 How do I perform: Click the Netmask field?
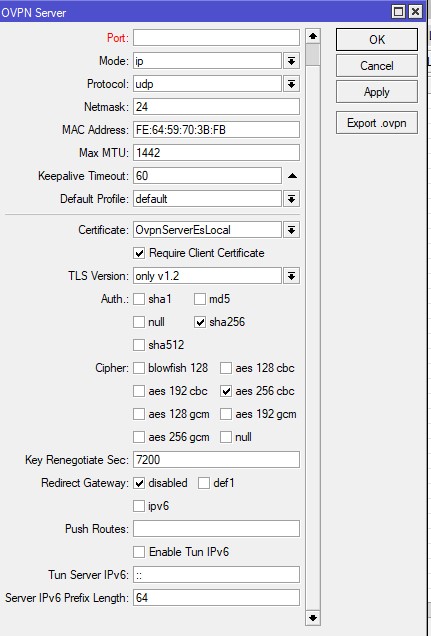(x=216, y=107)
